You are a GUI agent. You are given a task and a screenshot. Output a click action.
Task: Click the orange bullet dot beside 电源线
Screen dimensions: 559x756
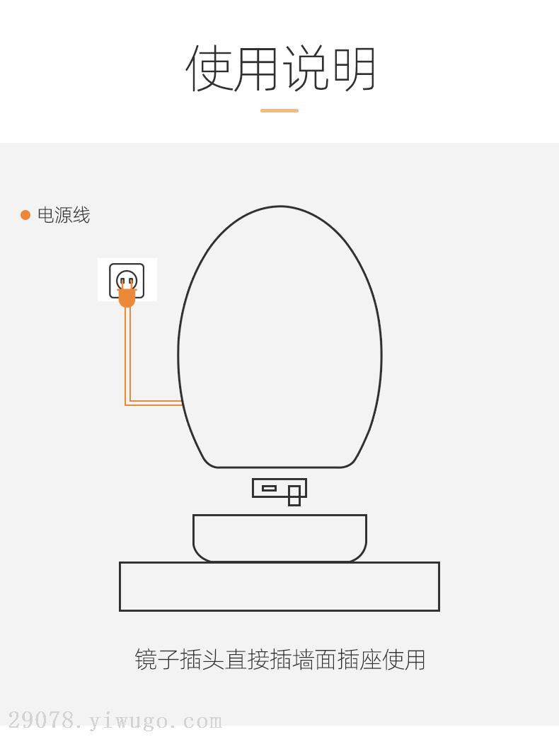point(25,215)
